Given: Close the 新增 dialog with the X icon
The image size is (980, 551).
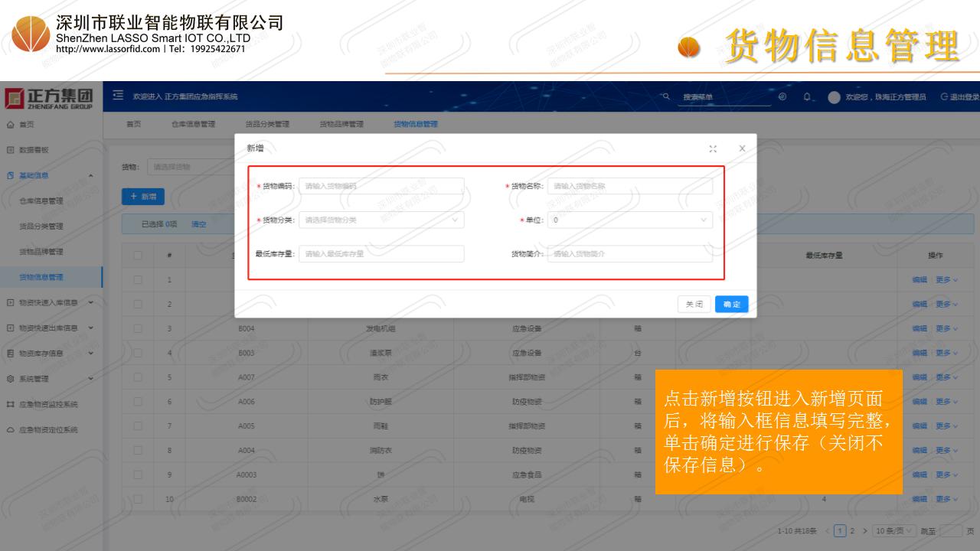Looking at the screenshot, I should [x=742, y=148].
